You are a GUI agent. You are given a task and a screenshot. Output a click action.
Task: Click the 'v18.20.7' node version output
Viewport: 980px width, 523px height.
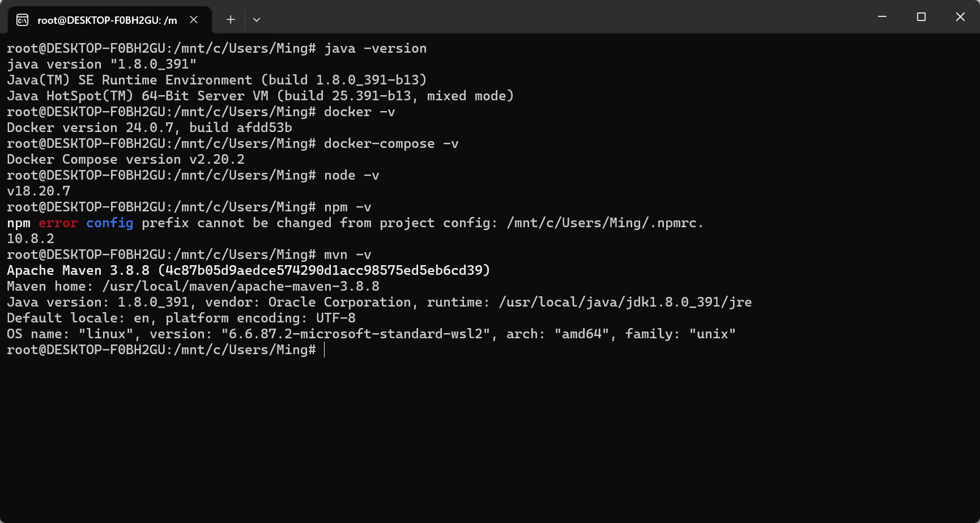pyautogui.click(x=39, y=192)
